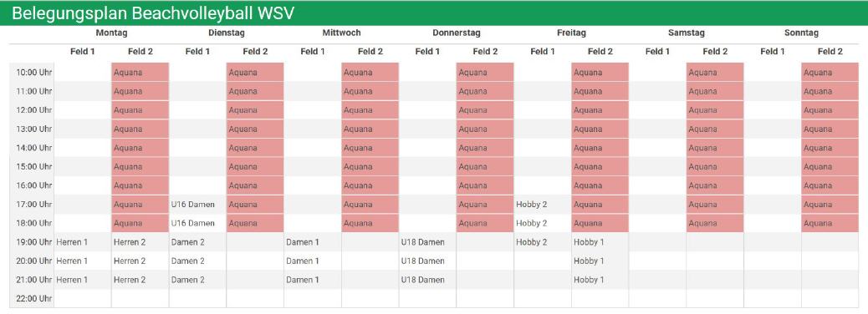Click the 10:00 Uhr time label
The width and height of the screenshot is (868, 314).
tap(32, 73)
